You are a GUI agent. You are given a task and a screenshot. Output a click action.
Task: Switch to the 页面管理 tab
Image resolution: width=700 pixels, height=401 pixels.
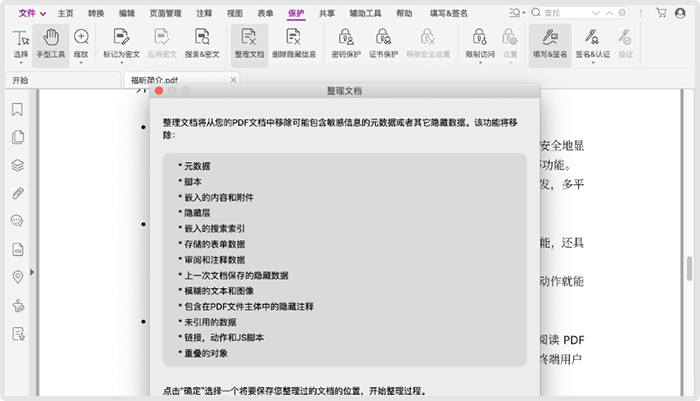tap(165, 13)
